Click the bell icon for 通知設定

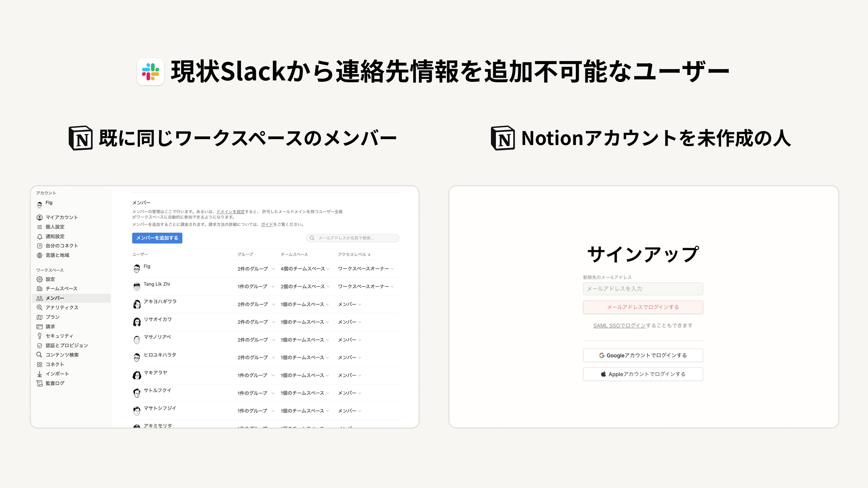(40, 236)
